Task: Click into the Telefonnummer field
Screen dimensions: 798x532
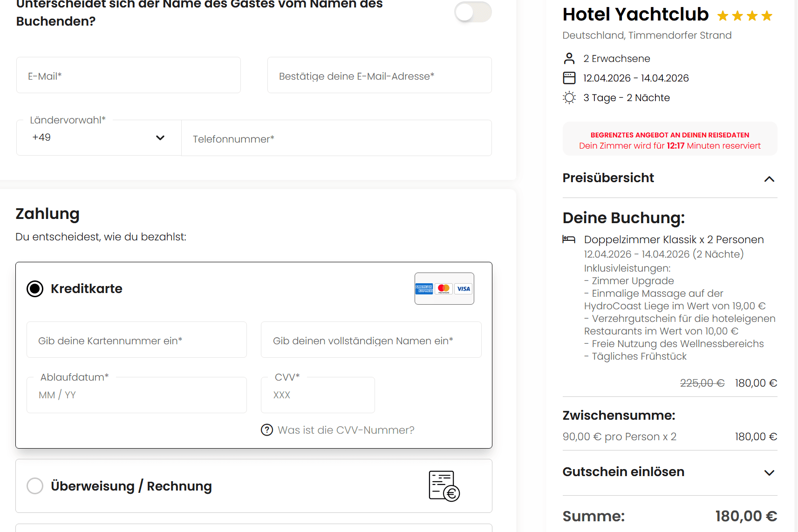Action: [336, 139]
